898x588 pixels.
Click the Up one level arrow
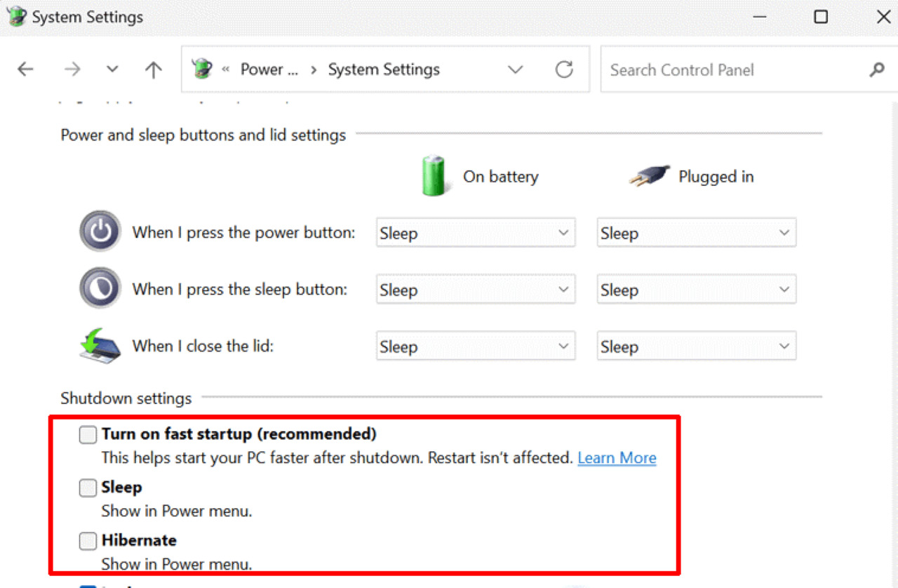click(x=153, y=69)
